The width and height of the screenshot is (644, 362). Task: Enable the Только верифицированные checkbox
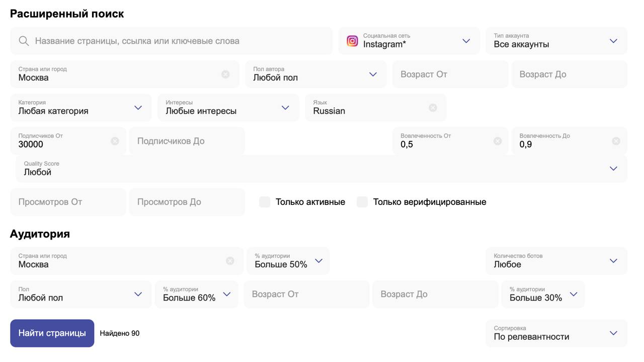[x=362, y=202]
